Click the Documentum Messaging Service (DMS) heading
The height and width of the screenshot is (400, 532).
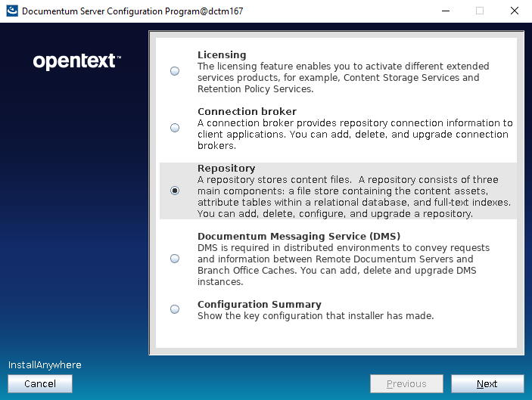tap(299, 237)
